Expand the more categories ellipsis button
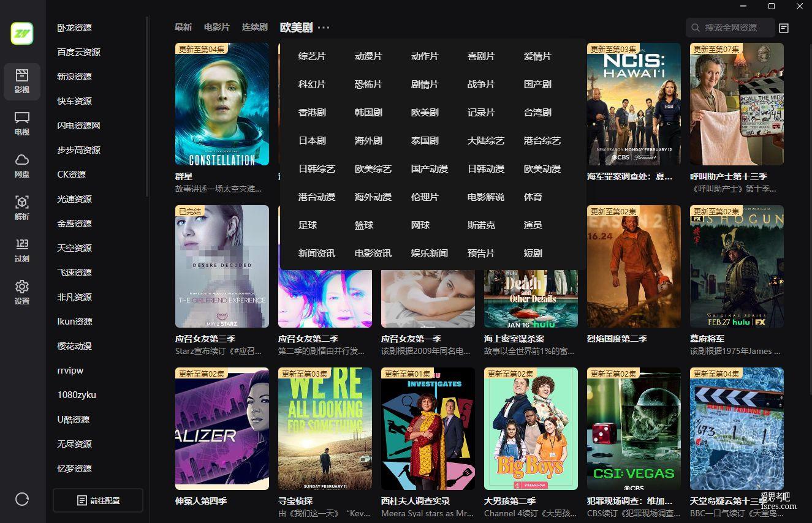Viewport: 812px width, 523px height. click(324, 28)
